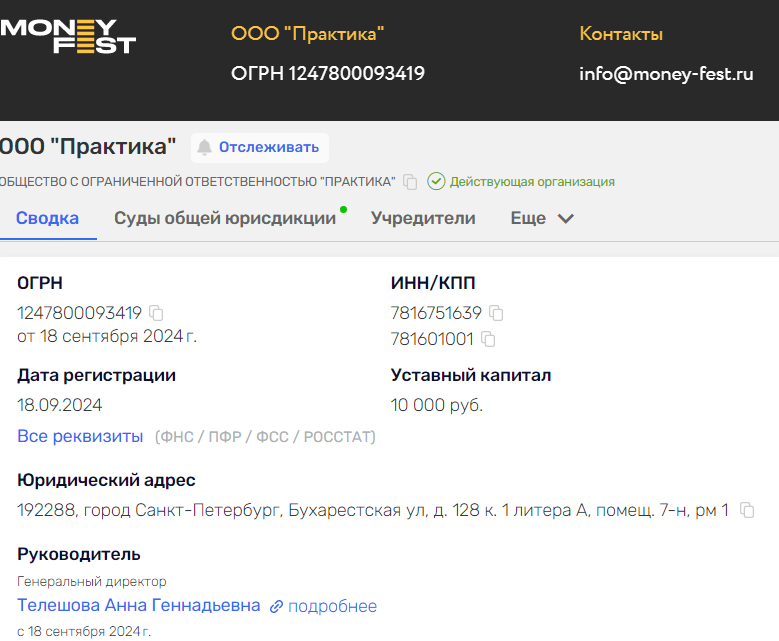Open the Учредители tab
Viewport: 779px width, 641px height.
pos(423,218)
